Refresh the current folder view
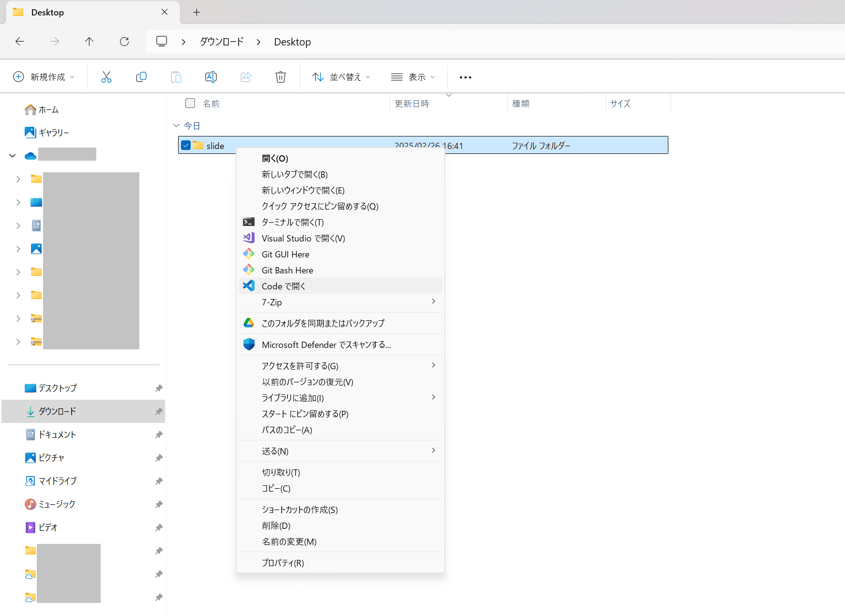Image resolution: width=845 pixels, height=616 pixels. 124,42
